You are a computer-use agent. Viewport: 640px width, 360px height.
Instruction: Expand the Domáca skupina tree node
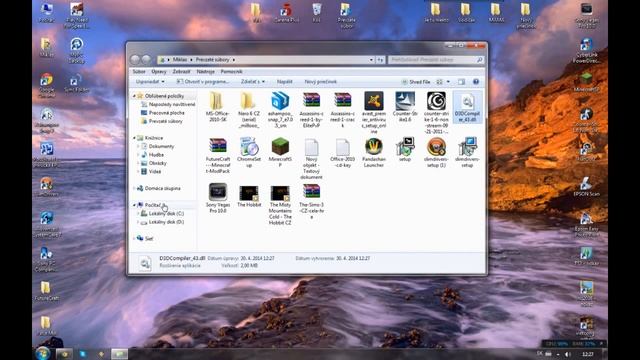tap(134, 188)
